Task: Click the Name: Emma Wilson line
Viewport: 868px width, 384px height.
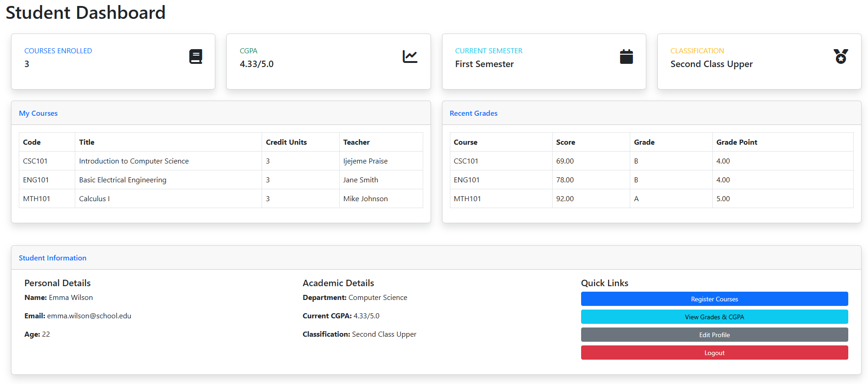Action: coord(58,297)
